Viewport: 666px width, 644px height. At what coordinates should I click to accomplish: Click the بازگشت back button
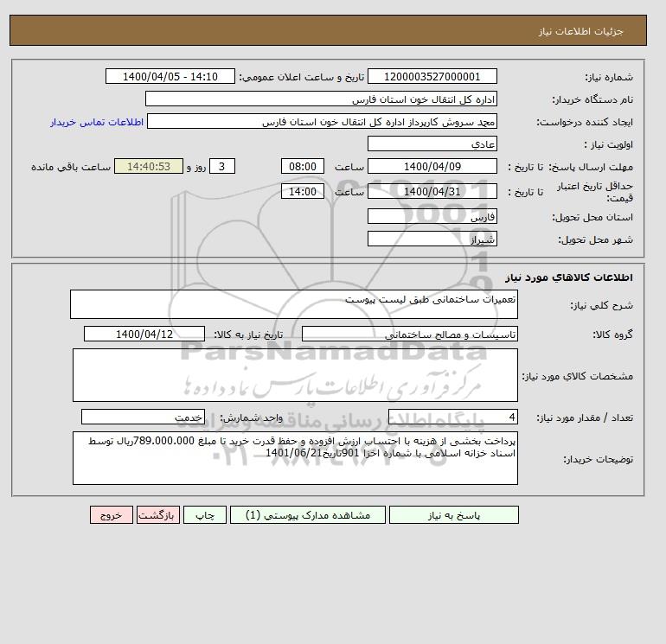(x=158, y=514)
